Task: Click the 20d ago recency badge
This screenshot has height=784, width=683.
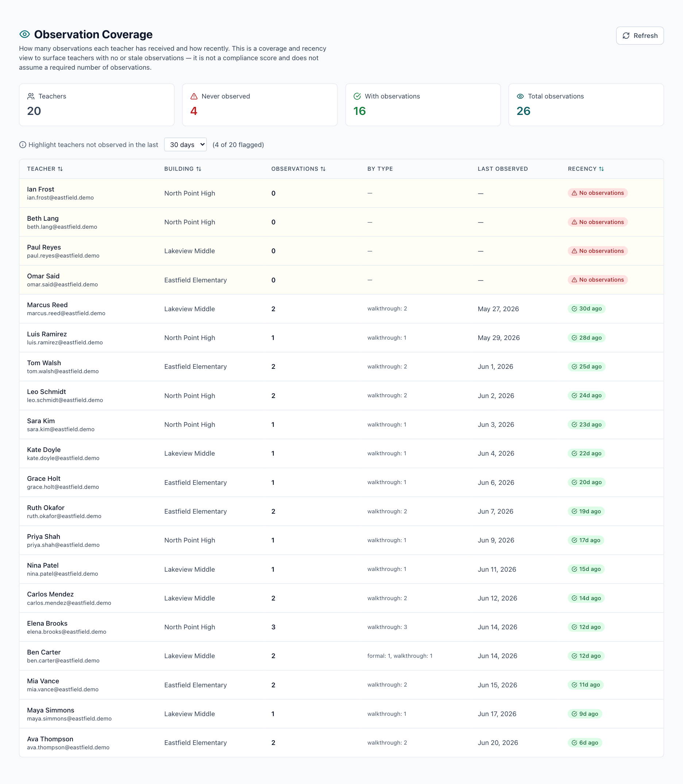Action: click(587, 482)
